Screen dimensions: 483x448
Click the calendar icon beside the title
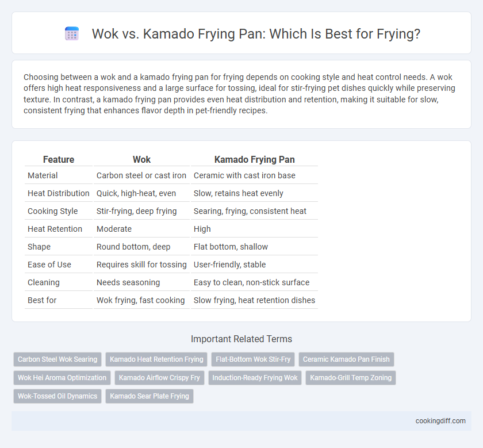(x=72, y=33)
